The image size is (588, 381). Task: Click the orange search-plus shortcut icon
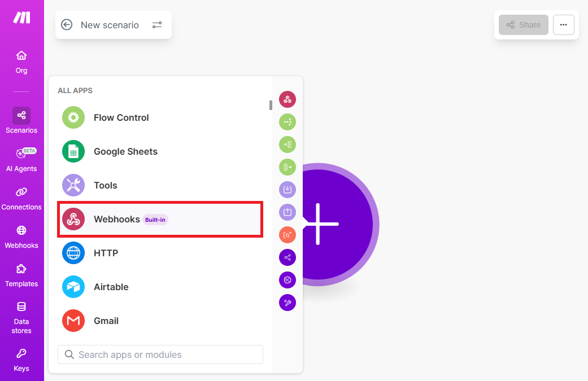[x=288, y=235]
